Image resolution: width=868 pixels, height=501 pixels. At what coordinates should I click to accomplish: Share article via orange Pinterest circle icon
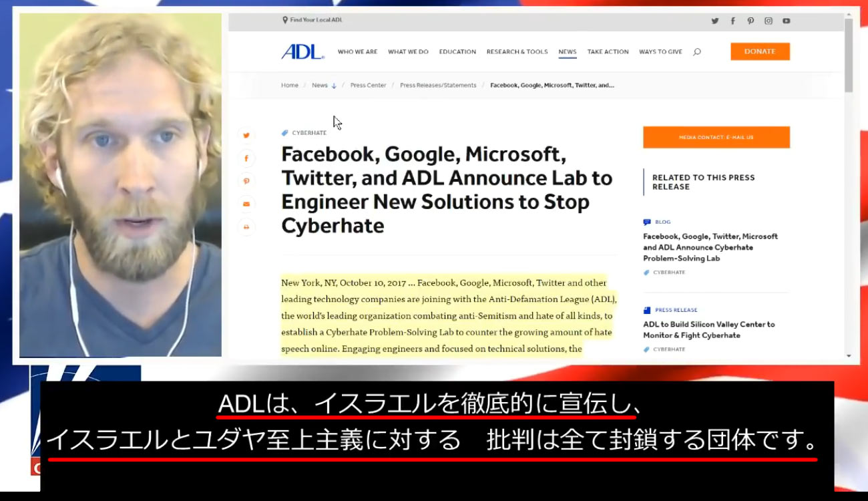(246, 181)
